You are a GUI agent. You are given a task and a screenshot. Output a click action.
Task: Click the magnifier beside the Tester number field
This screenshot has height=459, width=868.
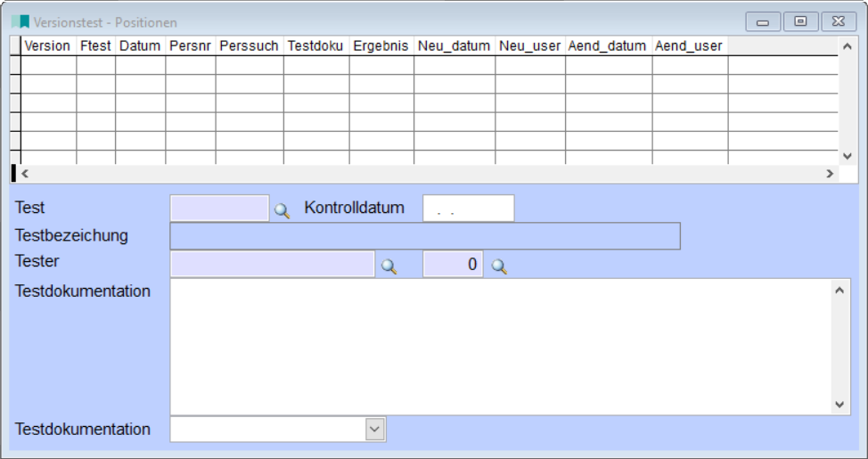point(499,266)
